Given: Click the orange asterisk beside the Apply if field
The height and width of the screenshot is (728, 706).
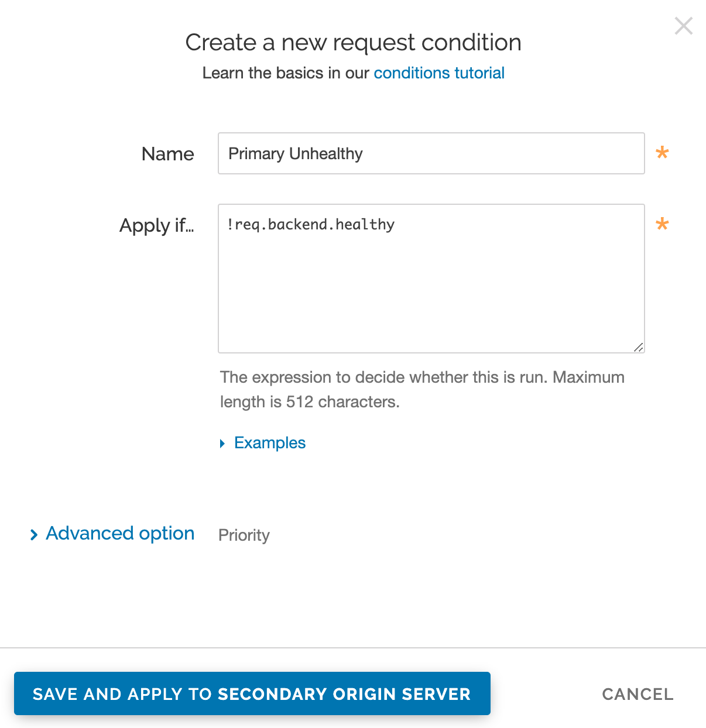Looking at the screenshot, I should point(662,225).
